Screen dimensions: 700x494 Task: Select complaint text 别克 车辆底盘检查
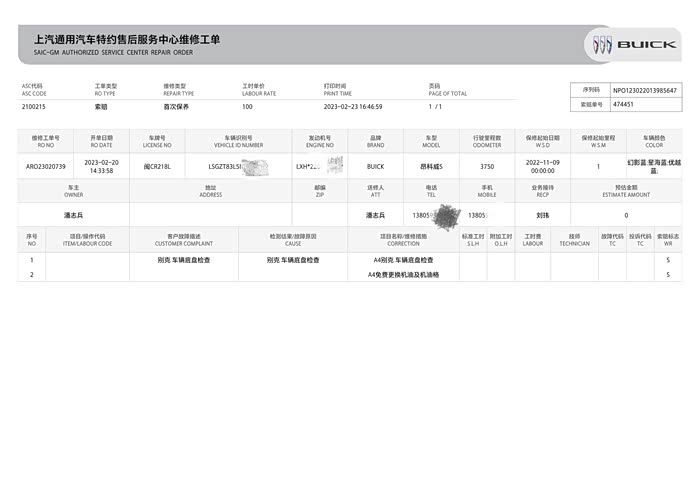(x=184, y=260)
